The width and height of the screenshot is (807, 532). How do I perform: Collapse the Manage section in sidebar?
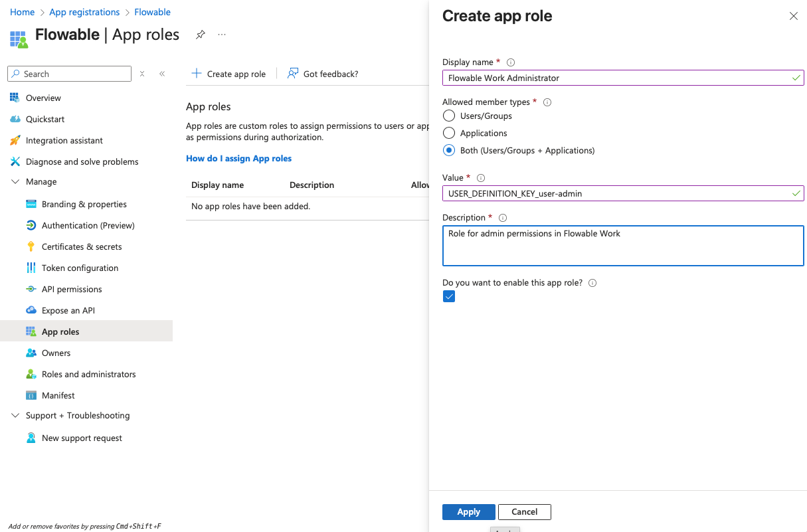pos(15,181)
